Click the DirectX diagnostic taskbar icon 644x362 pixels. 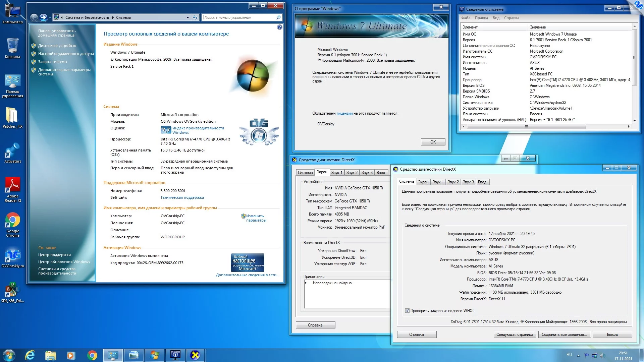(x=195, y=355)
